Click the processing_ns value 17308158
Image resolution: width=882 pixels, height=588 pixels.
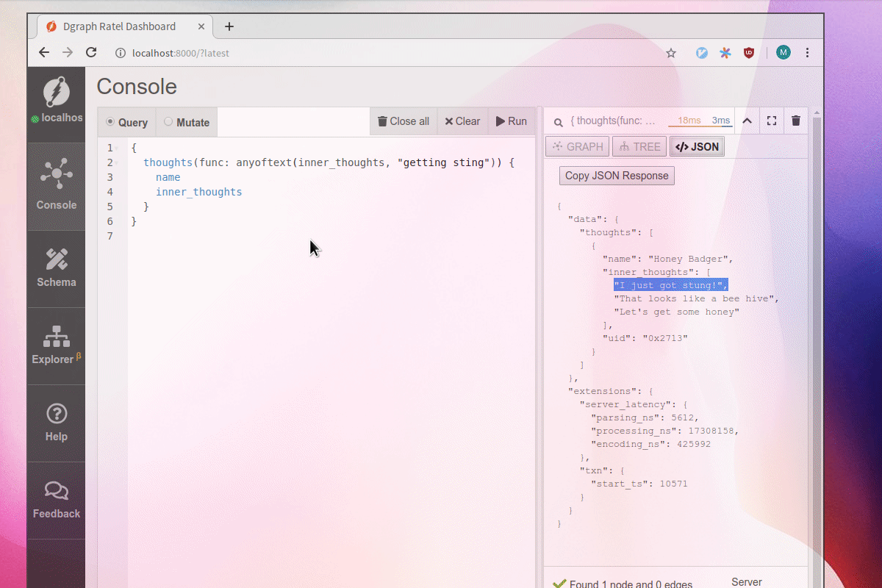coord(711,431)
